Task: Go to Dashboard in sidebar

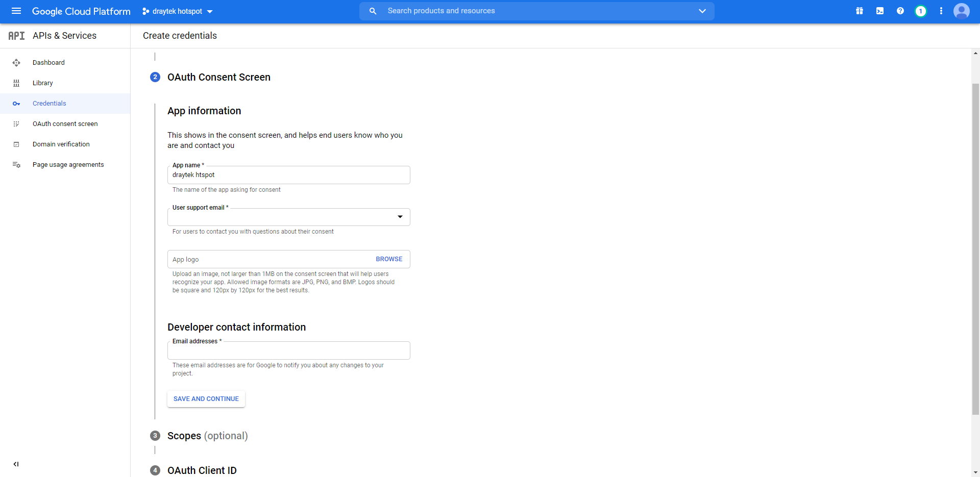Action: [x=48, y=63]
